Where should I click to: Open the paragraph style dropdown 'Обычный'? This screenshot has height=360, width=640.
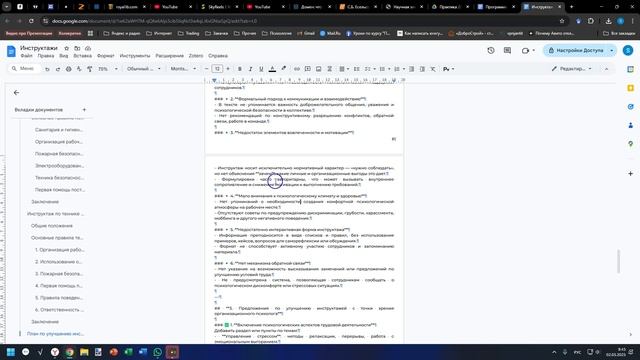pos(143,69)
